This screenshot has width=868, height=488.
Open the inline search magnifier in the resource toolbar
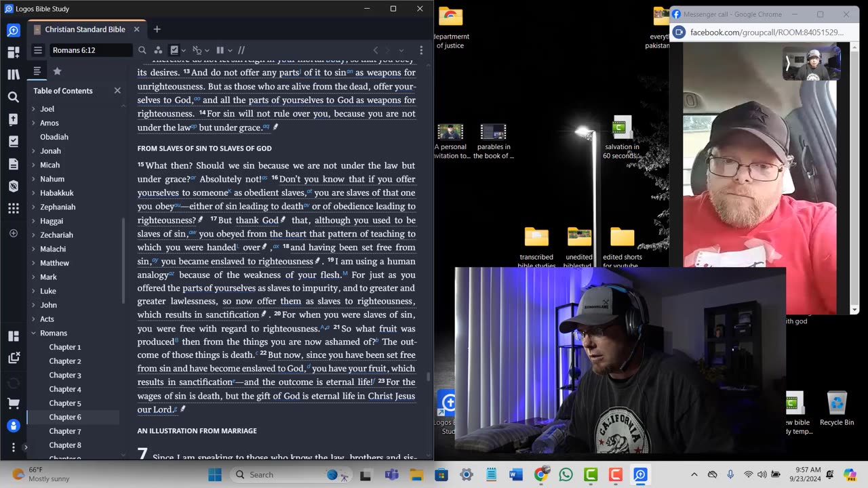pyautogui.click(x=142, y=50)
